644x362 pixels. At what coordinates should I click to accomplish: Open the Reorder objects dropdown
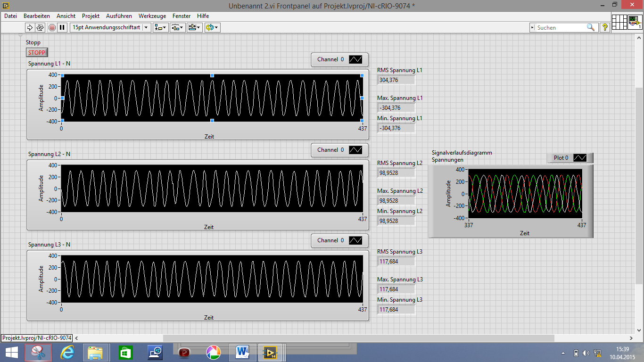(x=212, y=27)
